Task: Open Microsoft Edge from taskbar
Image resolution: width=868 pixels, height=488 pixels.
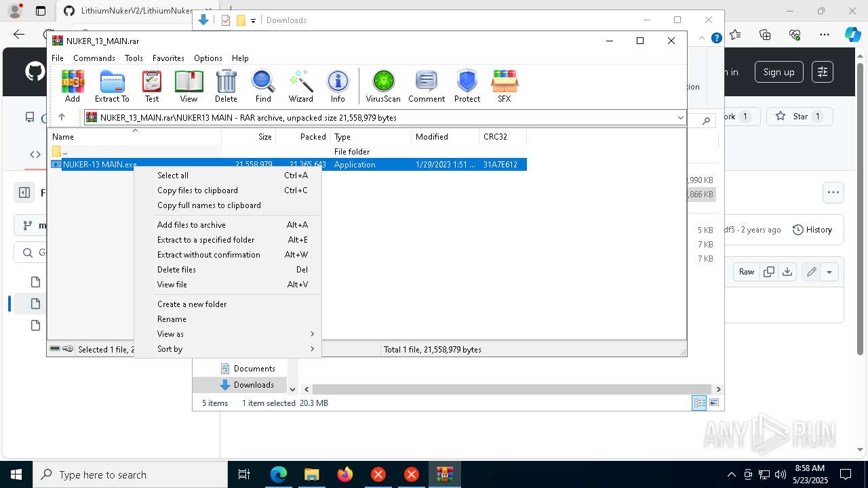Action: 278,474
